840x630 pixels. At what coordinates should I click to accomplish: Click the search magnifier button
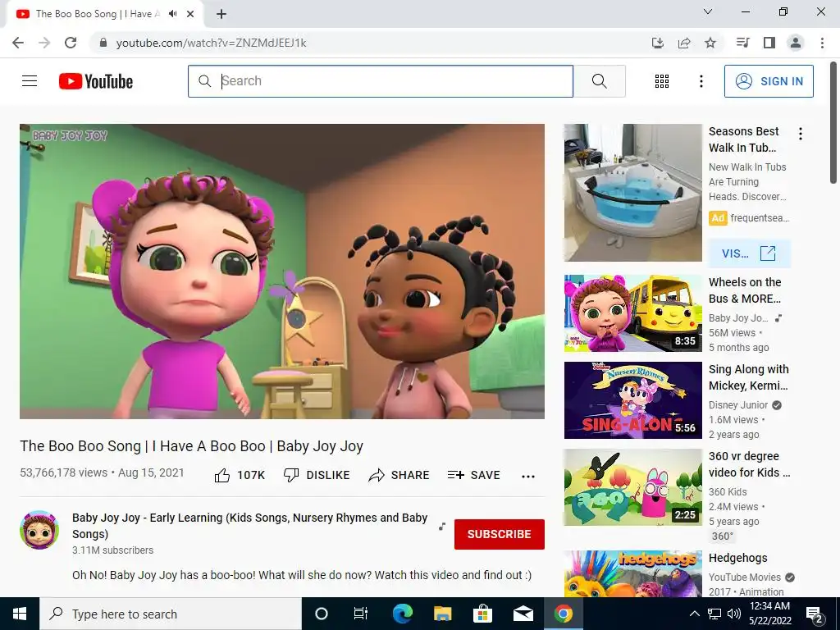tap(600, 81)
